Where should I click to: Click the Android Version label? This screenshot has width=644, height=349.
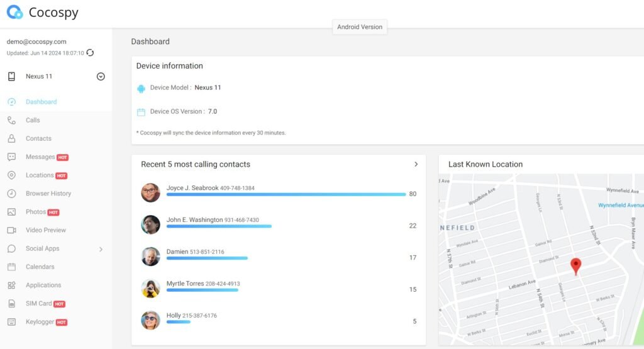tap(359, 27)
